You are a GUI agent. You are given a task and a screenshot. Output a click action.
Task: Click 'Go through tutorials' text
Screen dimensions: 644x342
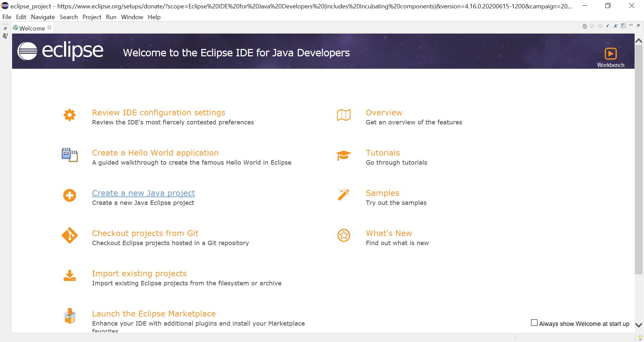(x=396, y=163)
